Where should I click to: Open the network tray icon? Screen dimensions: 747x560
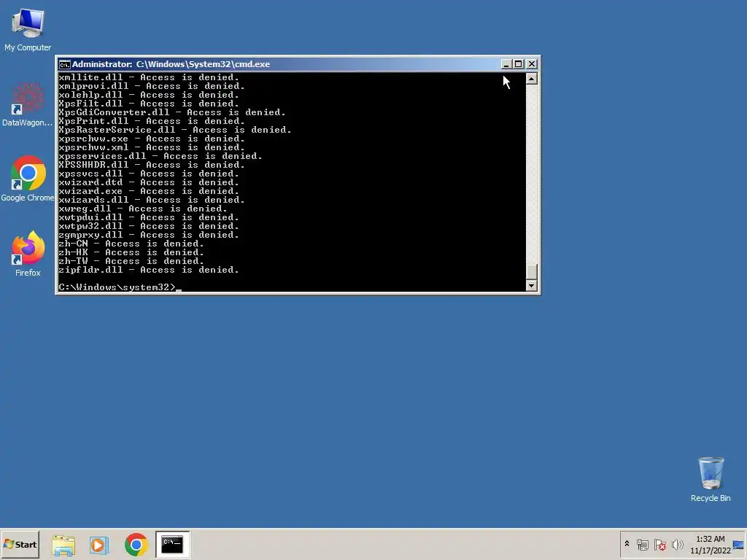642,544
